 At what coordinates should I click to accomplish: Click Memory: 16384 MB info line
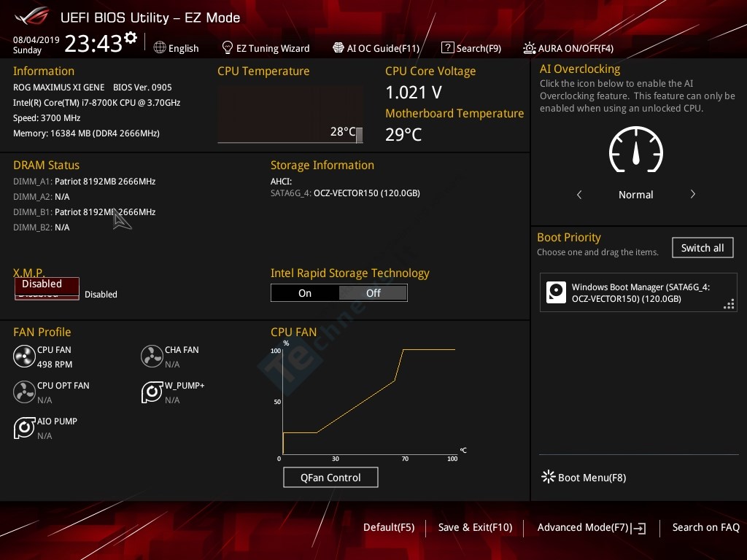pos(86,133)
